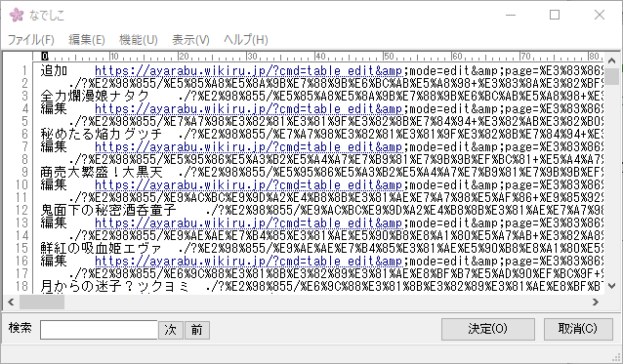Viewport: 623px width, 364px height.
Task: Click the text 鬼面下の秘密酒呑童子
Action: click(108, 211)
